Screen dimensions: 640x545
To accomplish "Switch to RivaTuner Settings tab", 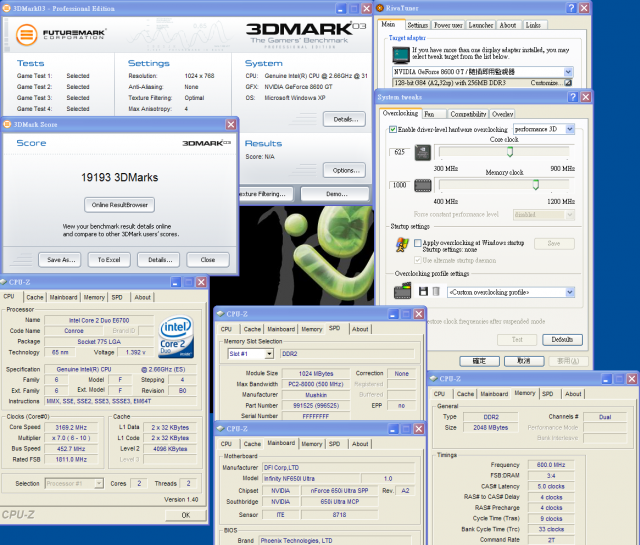I will tap(418, 25).
